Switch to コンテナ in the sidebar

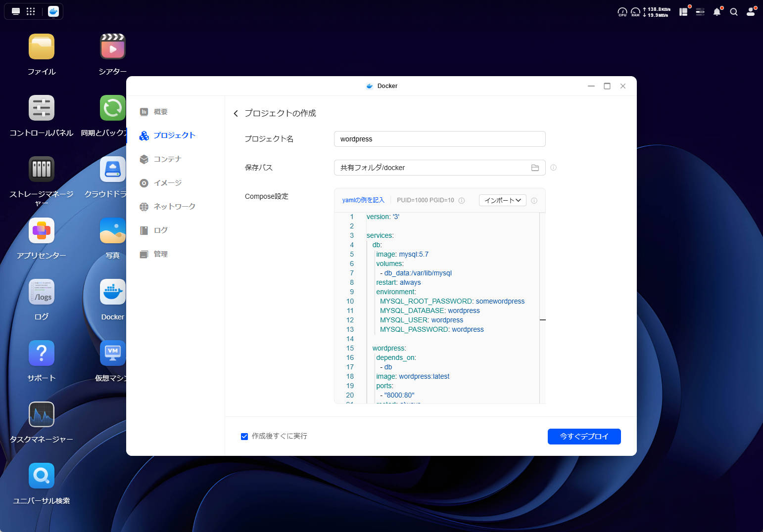(161, 159)
